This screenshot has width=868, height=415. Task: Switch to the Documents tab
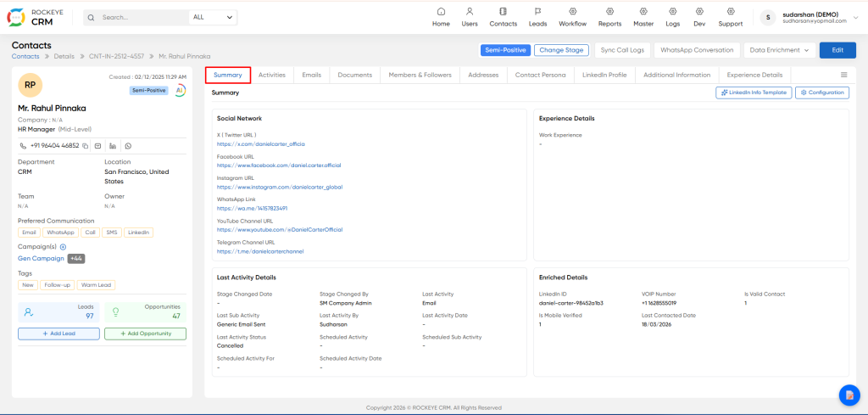[x=355, y=75]
